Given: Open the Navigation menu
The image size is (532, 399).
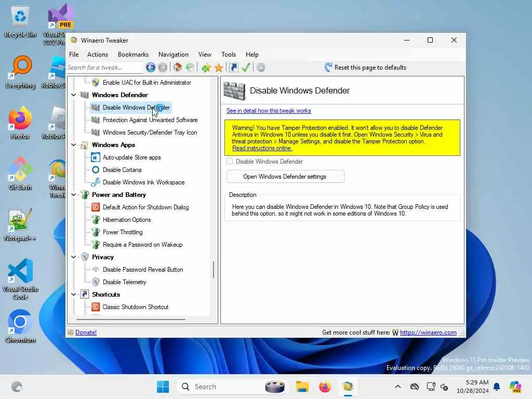Looking at the screenshot, I should (173, 54).
